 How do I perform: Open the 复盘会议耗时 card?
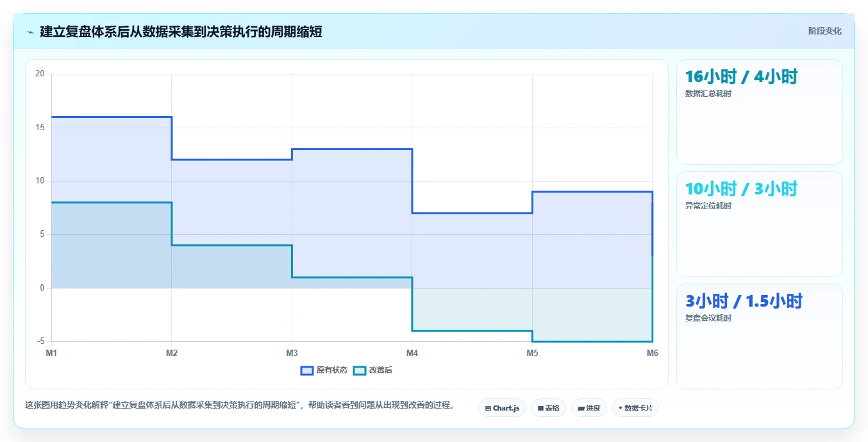coord(760,336)
